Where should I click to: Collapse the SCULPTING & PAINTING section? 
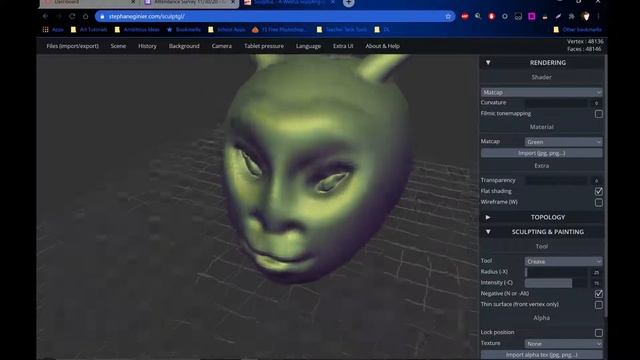(542, 232)
